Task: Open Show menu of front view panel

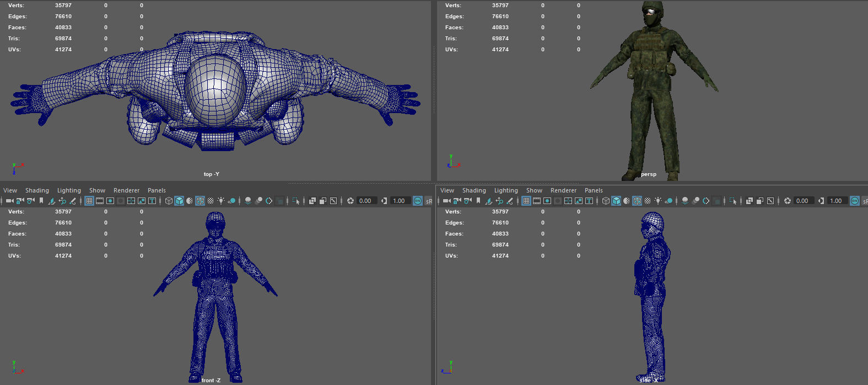Action: tap(97, 190)
